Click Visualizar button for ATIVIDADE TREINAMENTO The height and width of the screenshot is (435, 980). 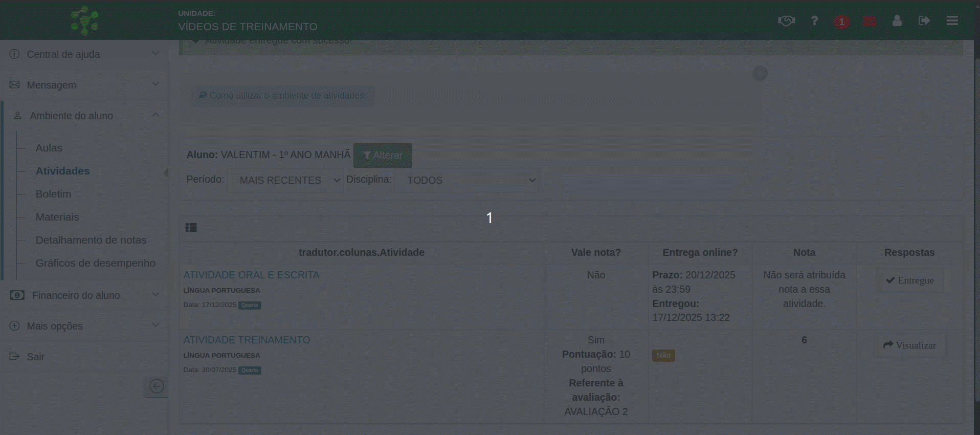tap(909, 345)
